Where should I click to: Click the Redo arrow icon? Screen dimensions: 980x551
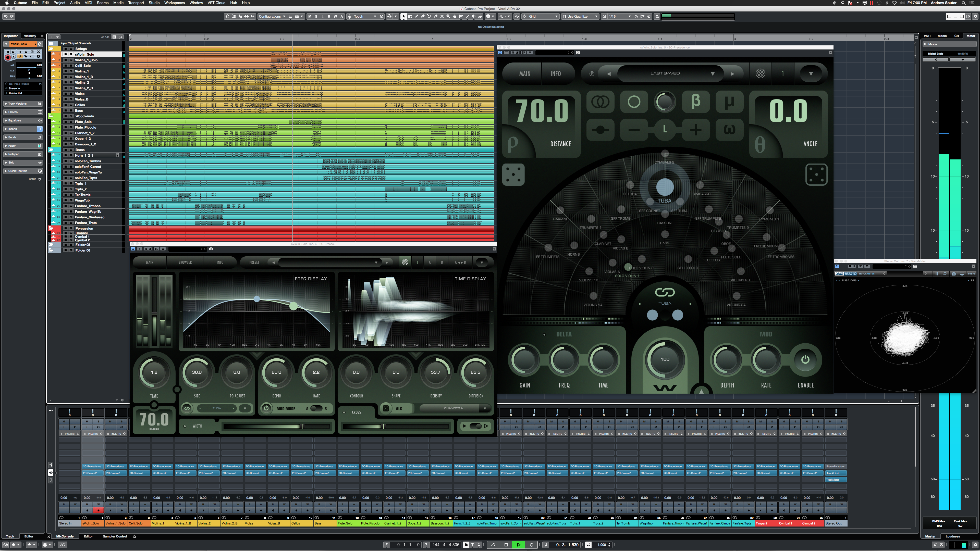coord(12,16)
